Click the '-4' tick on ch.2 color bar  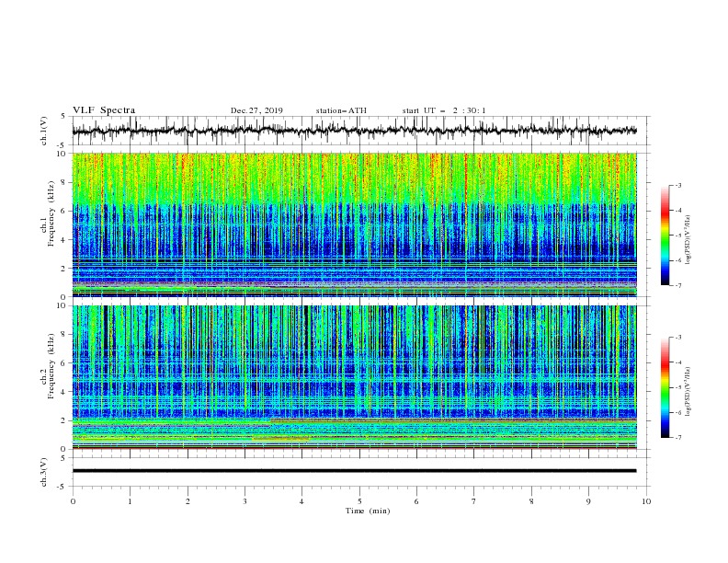coord(677,362)
